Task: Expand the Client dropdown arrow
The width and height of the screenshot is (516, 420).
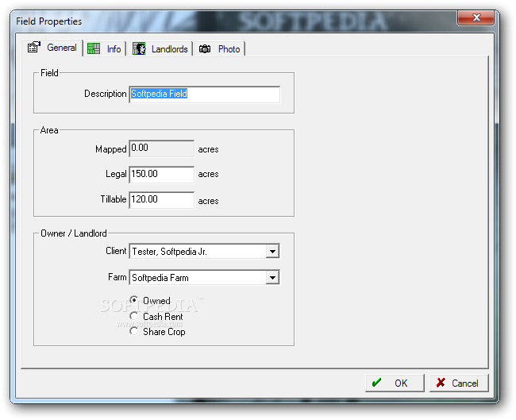Action: 272,252
